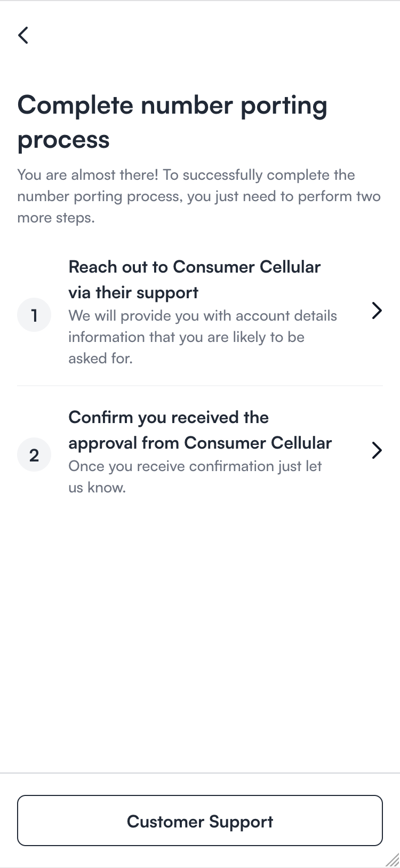The height and width of the screenshot is (868, 400).
Task: Tap 'approval from Consumer Cellular' title line
Action: (x=200, y=443)
